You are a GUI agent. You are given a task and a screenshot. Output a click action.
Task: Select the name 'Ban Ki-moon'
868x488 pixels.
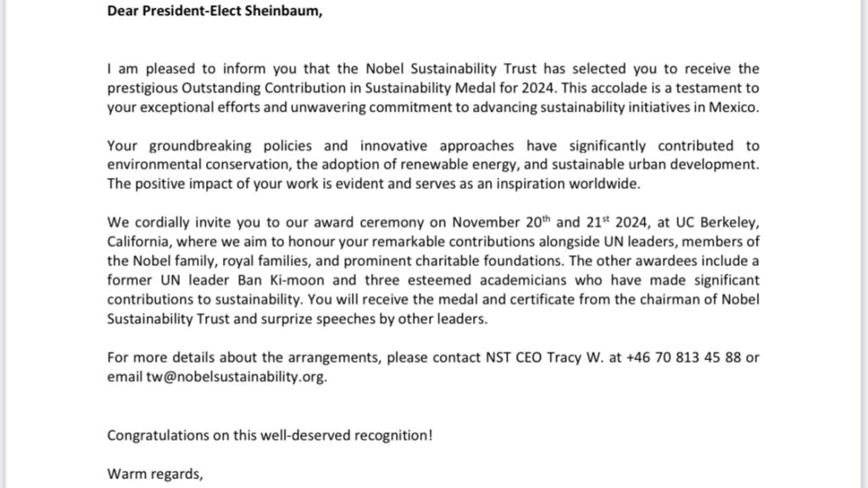click(281, 280)
